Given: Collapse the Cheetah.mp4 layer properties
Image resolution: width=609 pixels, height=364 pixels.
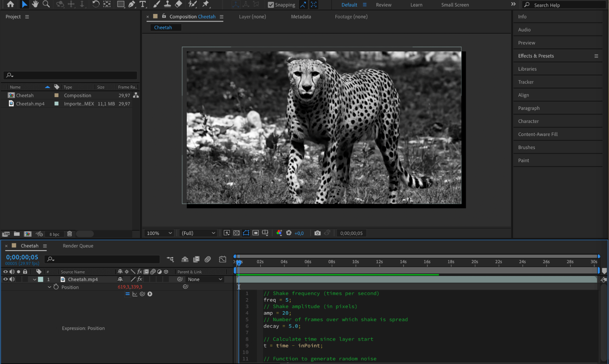Looking at the screenshot, I should 34,279.
